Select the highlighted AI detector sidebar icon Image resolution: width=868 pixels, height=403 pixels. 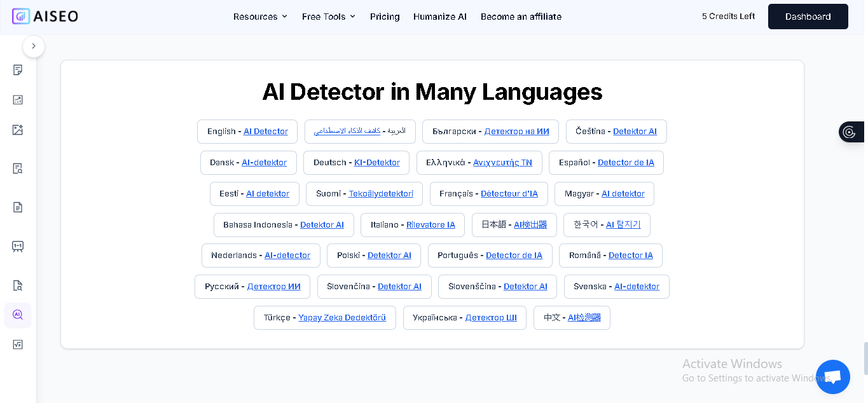pos(18,315)
